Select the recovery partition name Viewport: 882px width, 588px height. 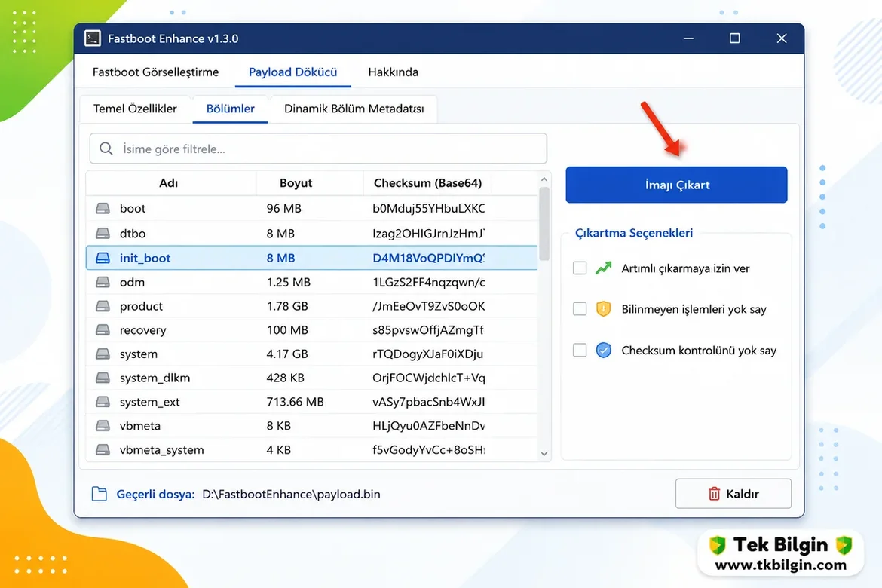143,329
